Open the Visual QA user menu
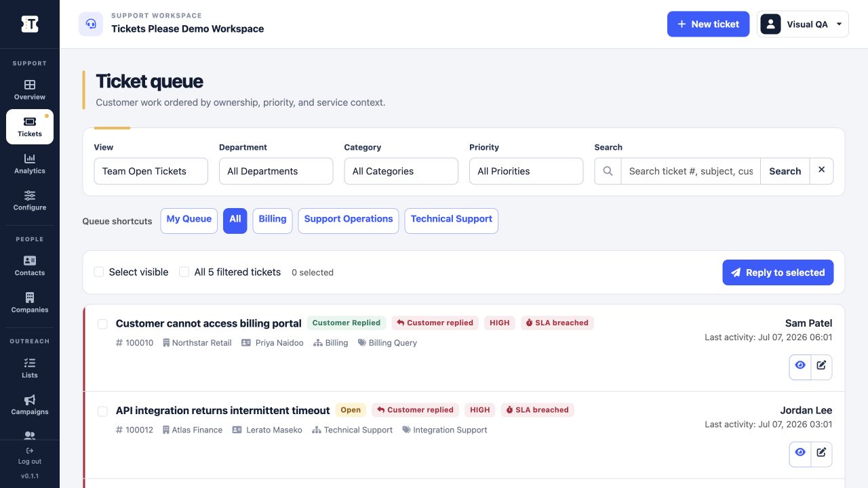Screen dimensions: 868x488 click(803, 24)
